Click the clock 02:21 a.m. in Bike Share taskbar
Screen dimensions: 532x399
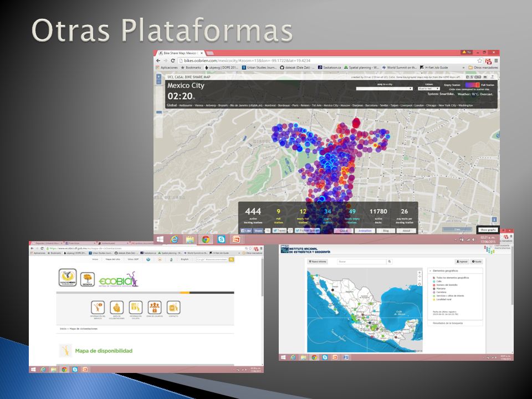(488, 239)
